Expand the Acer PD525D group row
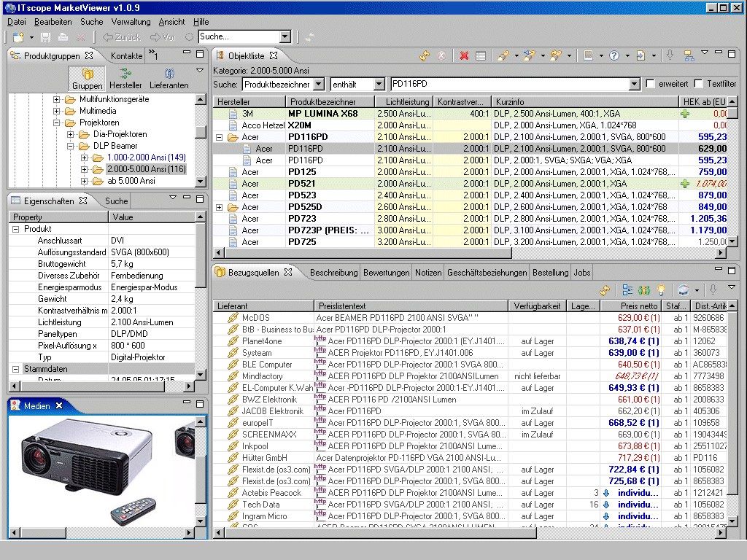The width and height of the screenshot is (747, 560). click(x=219, y=207)
